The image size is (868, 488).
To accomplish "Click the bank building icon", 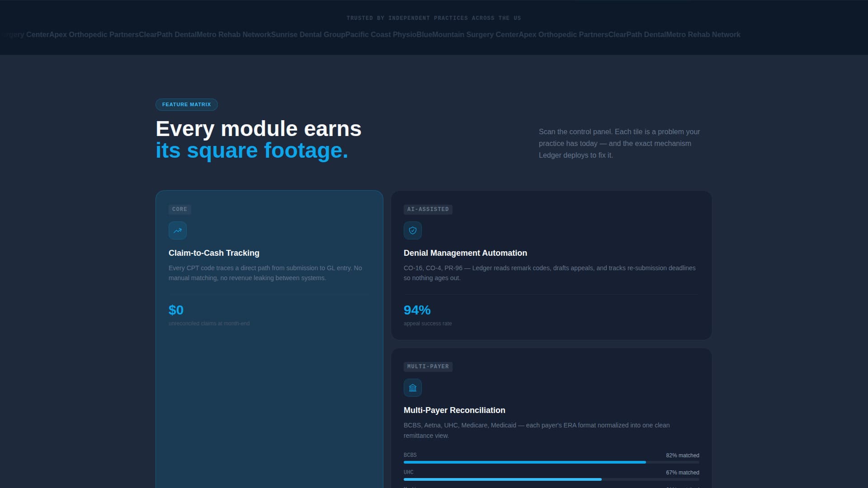I will point(412,388).
